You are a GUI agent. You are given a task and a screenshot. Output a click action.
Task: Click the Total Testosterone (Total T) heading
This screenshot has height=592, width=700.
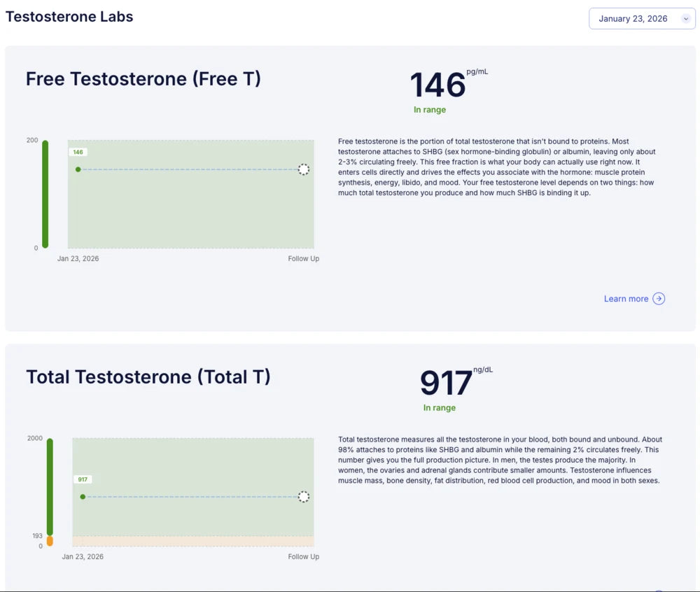(148, 377)
